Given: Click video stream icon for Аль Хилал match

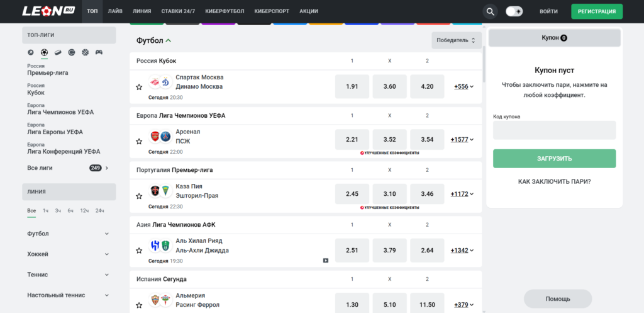Looking at the screenshot, I should click(326, 260).
